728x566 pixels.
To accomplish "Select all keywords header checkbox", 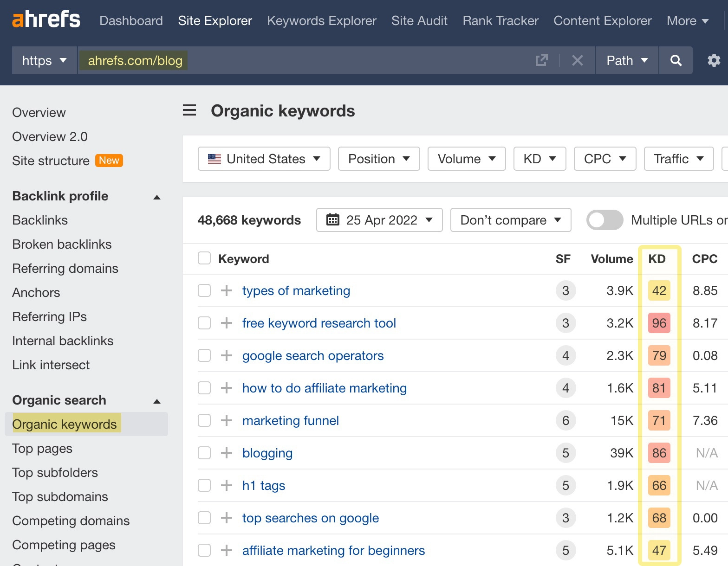I will [x=204, y=258].
